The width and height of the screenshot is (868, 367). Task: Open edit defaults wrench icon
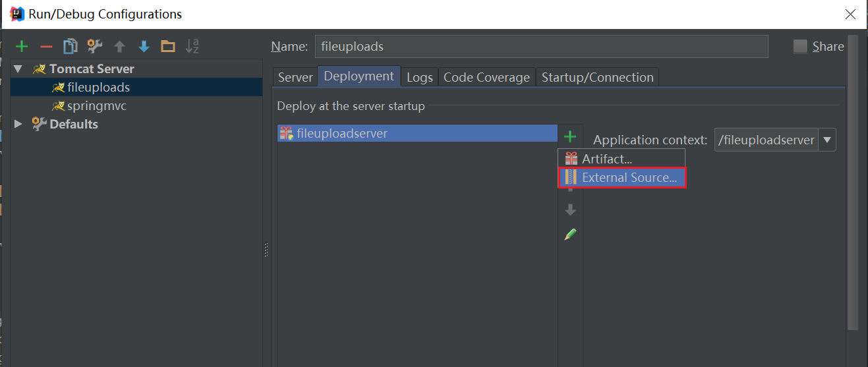point(95,46)
